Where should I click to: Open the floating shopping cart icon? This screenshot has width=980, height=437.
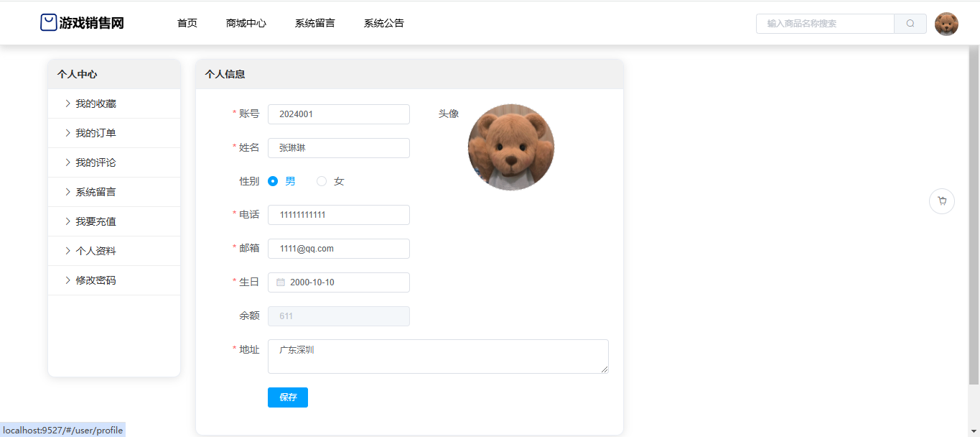pos(942,201)
